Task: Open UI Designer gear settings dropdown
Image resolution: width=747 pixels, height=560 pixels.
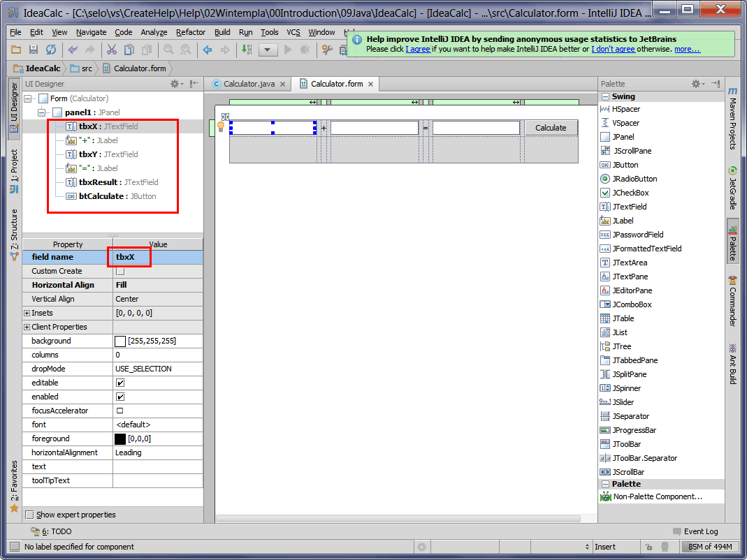Action: (177, 84)
